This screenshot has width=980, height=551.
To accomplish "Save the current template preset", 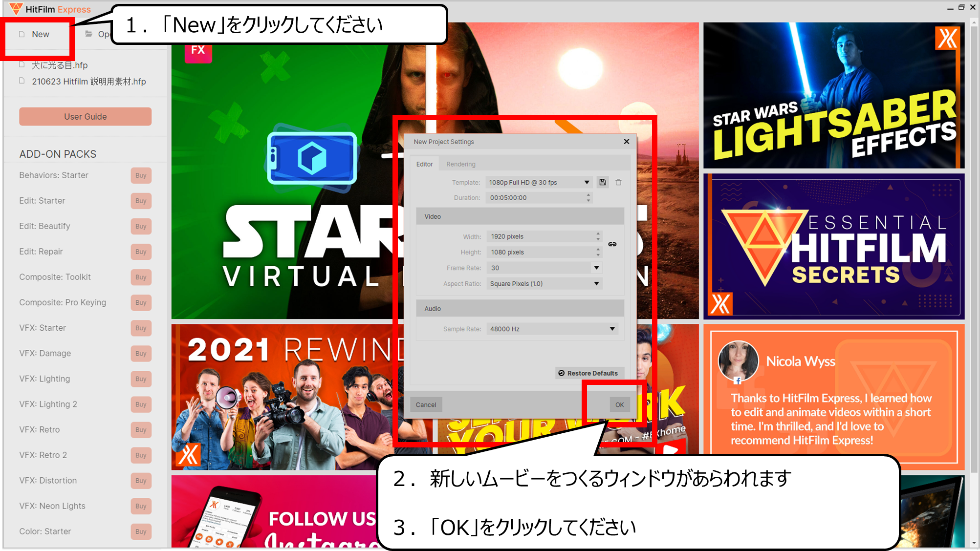I will tap(603, 182).
